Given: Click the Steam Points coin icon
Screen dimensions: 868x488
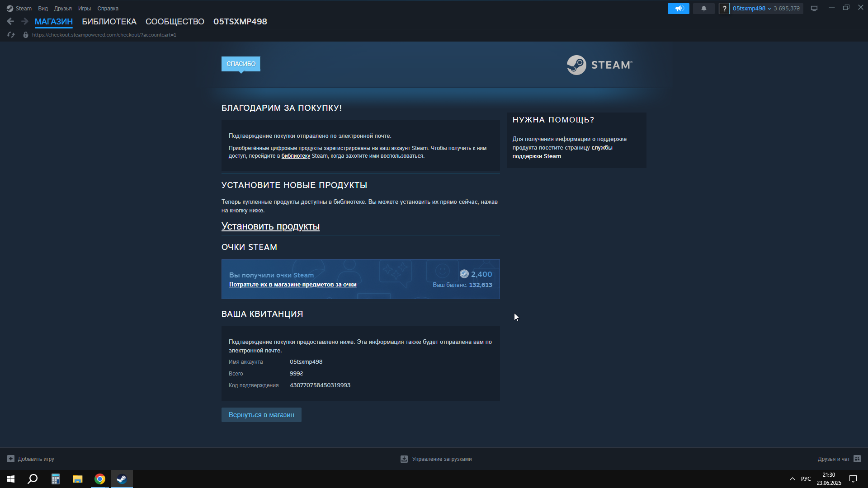Looking at the screenshot, I should 464,274.
